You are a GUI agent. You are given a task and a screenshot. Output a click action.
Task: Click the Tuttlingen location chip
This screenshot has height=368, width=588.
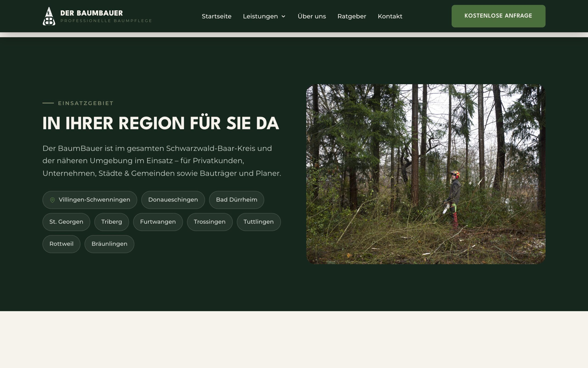coord(259,222)
